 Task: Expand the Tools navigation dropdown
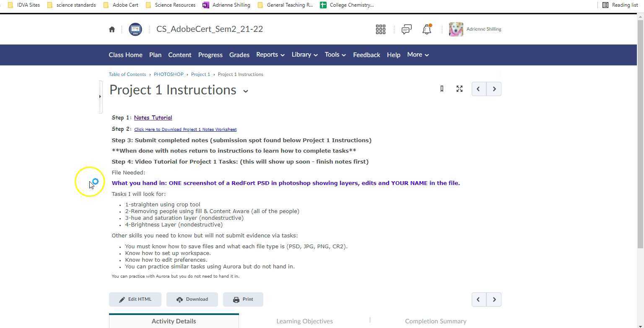coord(344,55)
